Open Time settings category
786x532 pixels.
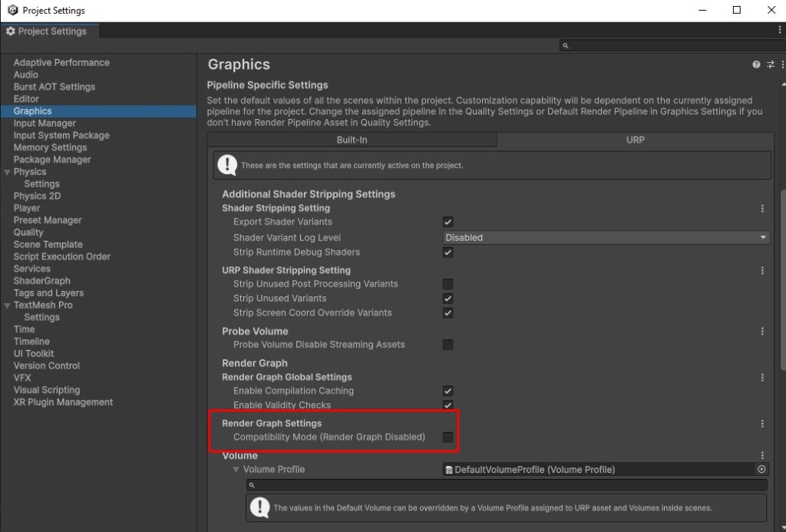click(24, 329)
